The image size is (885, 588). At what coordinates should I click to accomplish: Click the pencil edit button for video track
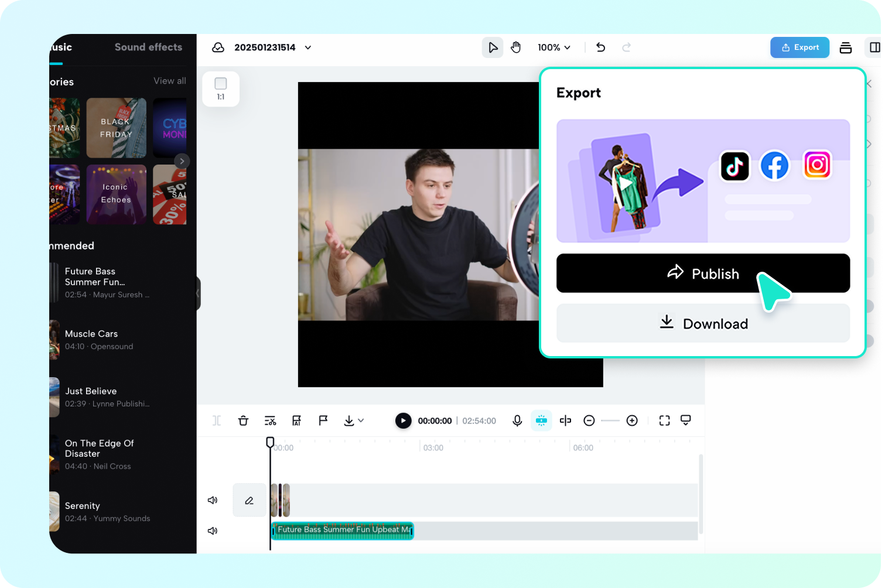(x=249, y=500)
